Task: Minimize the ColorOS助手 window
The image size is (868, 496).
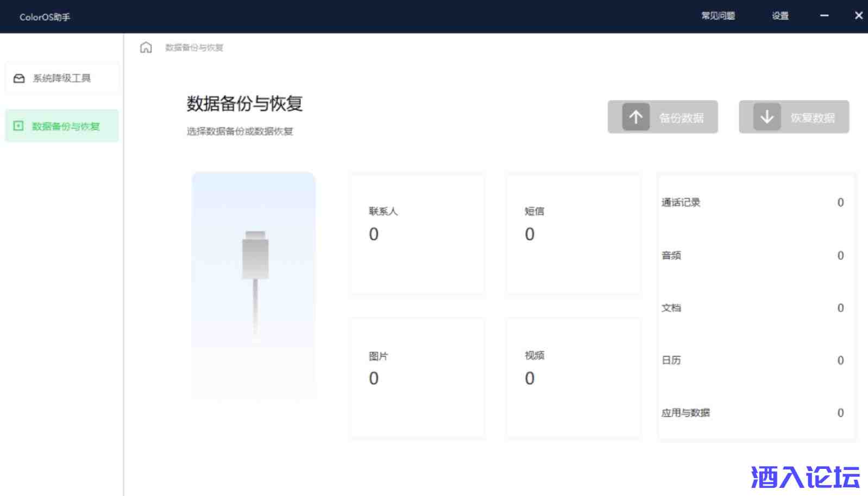Action: coord(824,16)
